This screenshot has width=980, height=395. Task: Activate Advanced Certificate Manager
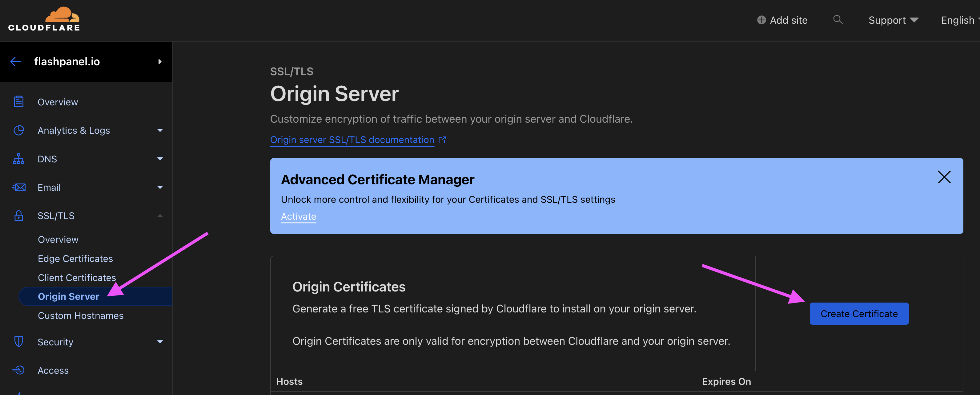tap(298, 216)
